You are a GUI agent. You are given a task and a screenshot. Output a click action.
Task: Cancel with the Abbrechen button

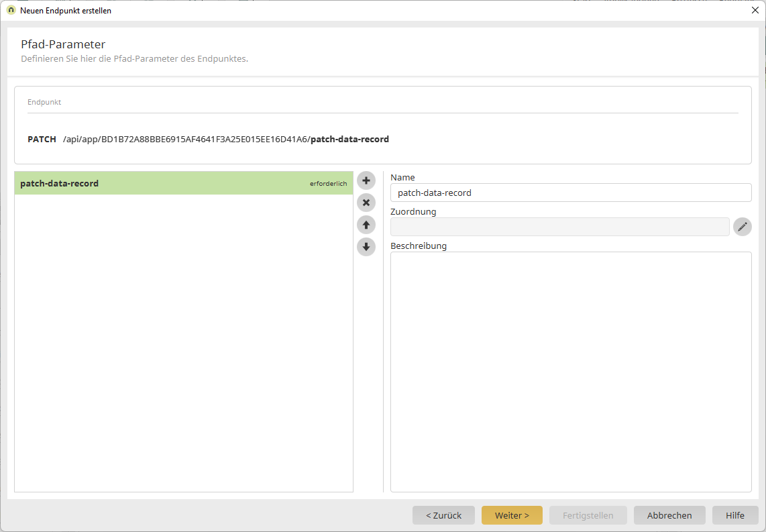[669, 515]
